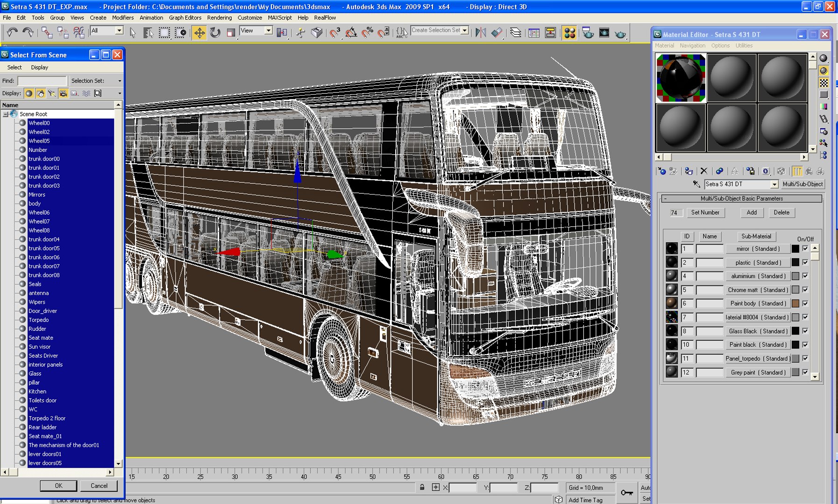Activate the Select and Link tool
This screenshot has height=504, width=838.
47,32
